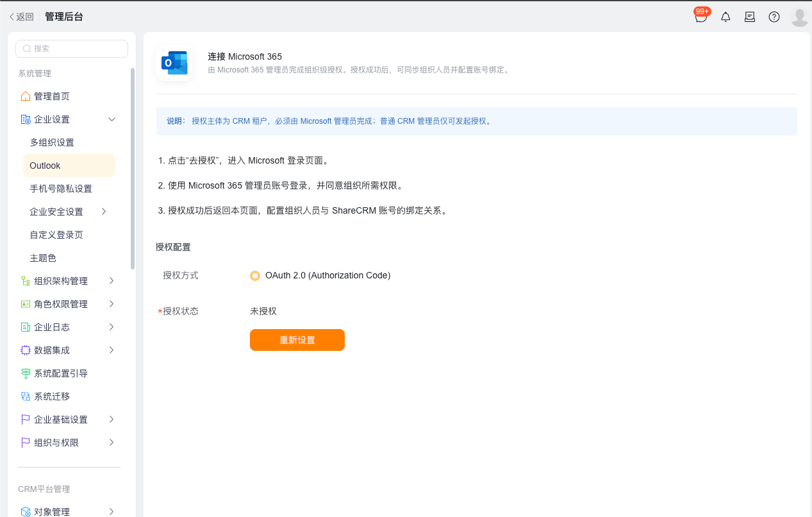This screenshot has height=517, width=812.
Task: Go back with the 返回 link
Action: 21,17
